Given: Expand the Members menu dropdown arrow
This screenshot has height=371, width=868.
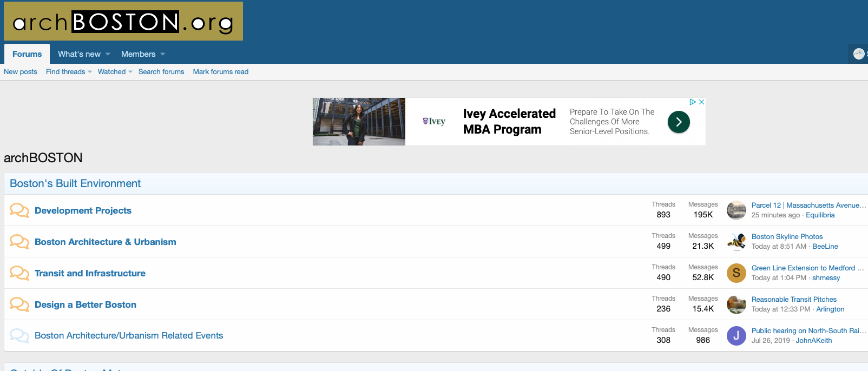Looking at the screenshot, I should [x=163, y=54].
